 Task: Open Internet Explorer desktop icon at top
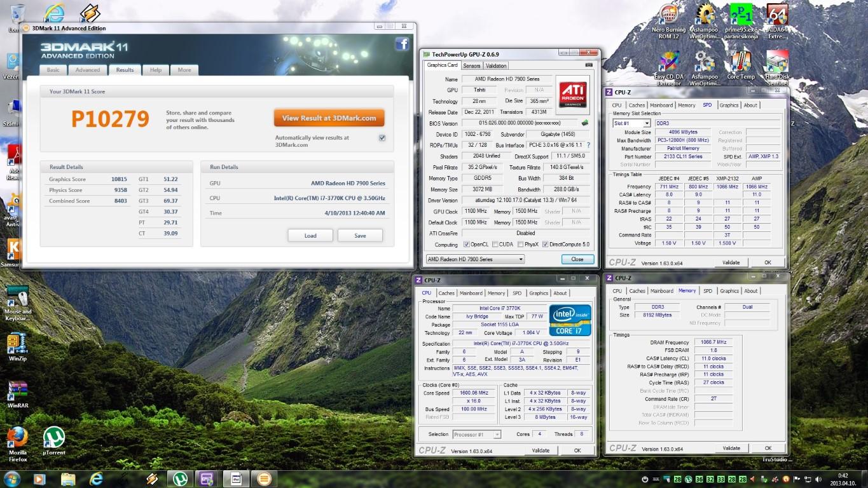[x=55, y=13]
